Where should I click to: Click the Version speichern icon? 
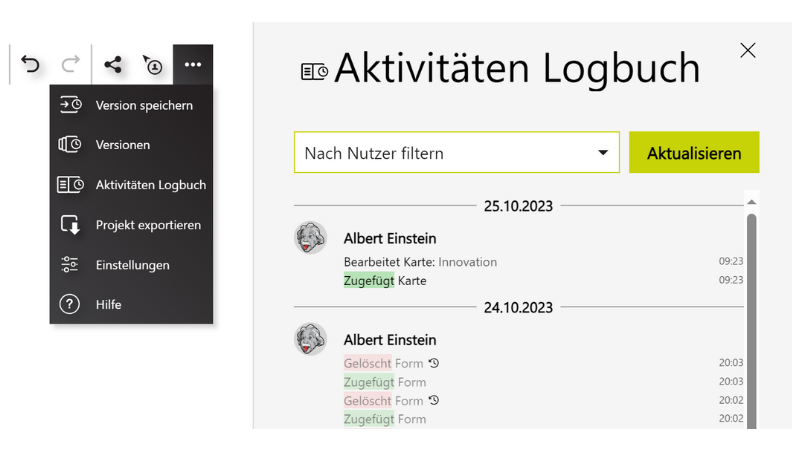tap(70, 105)
